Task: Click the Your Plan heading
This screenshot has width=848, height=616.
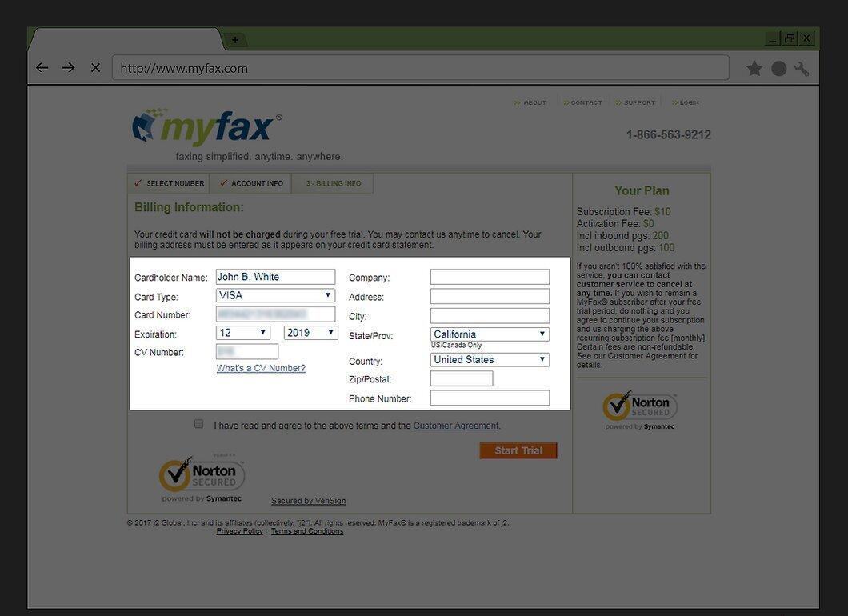Action: coord(642,191)
